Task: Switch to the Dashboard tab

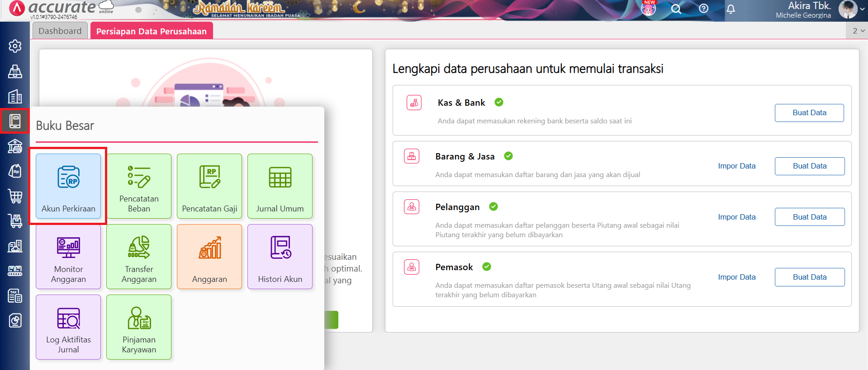Action: click(x=60, y=31)
